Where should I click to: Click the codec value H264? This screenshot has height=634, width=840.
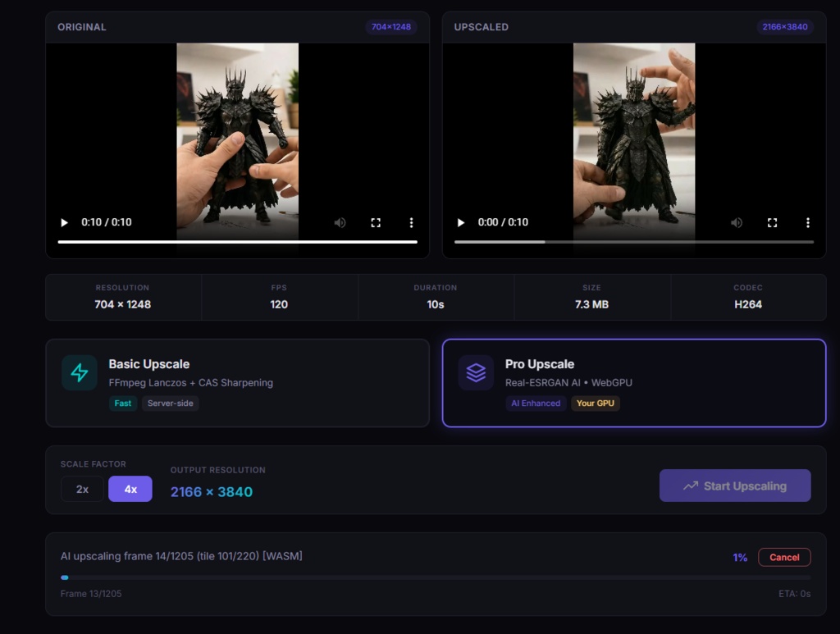coord(748,304)
